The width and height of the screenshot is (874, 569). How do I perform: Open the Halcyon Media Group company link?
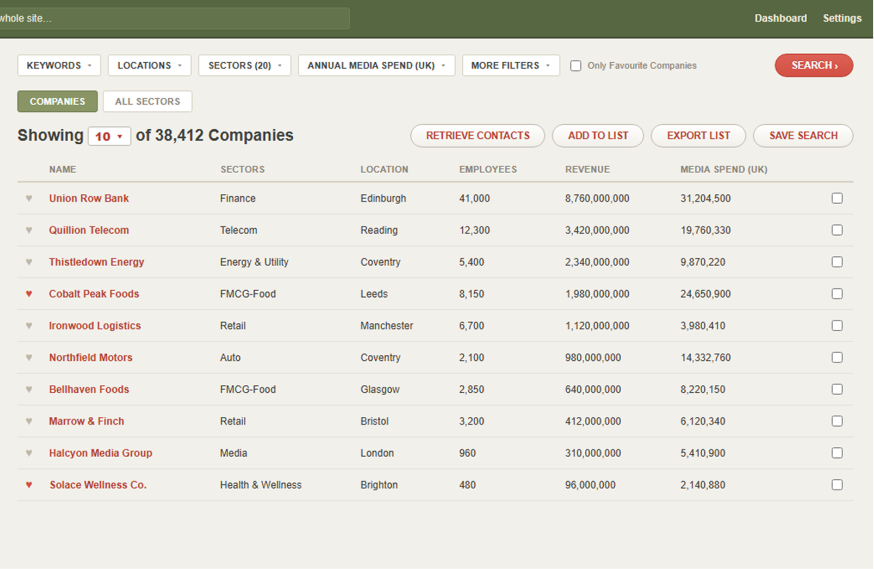[100, 453]
